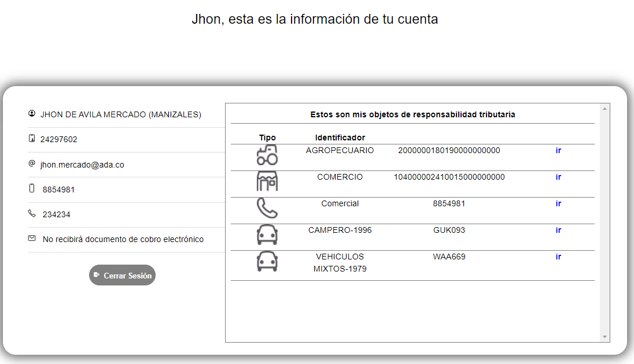634x364 pixels.
Task: Follow the 'ir' link for COMERCIO
Action: (x=558, y=177)
